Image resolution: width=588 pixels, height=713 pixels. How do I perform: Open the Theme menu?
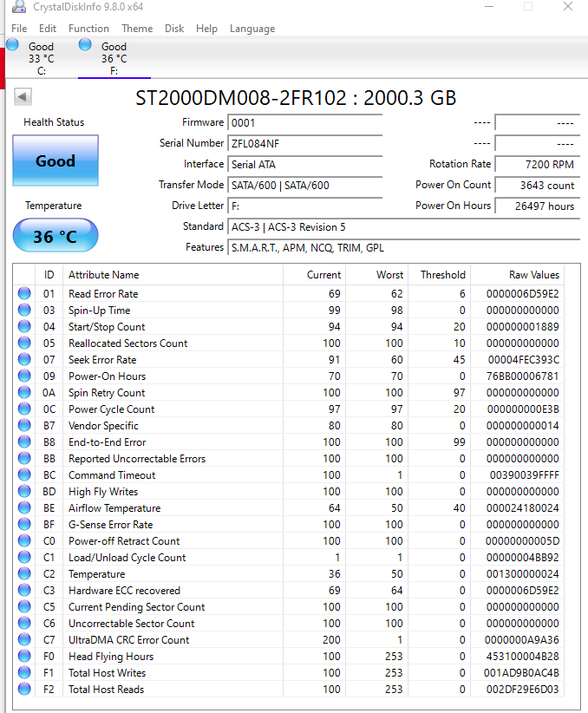137,29
